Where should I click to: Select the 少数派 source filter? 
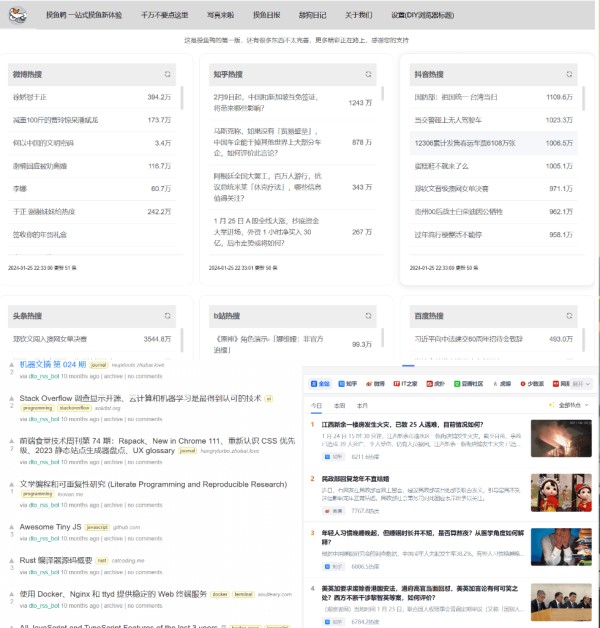click(x=532, y=384)
